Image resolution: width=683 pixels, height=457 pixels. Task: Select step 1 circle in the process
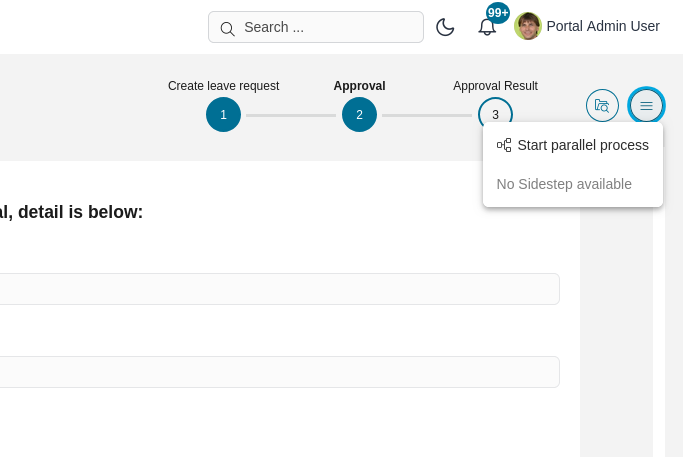tap(223, 115)
